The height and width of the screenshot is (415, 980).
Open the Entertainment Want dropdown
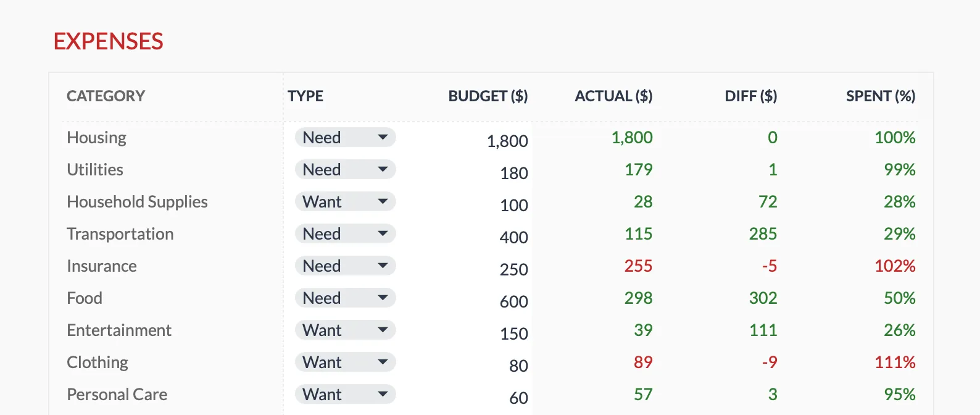[x=344, y=330]
